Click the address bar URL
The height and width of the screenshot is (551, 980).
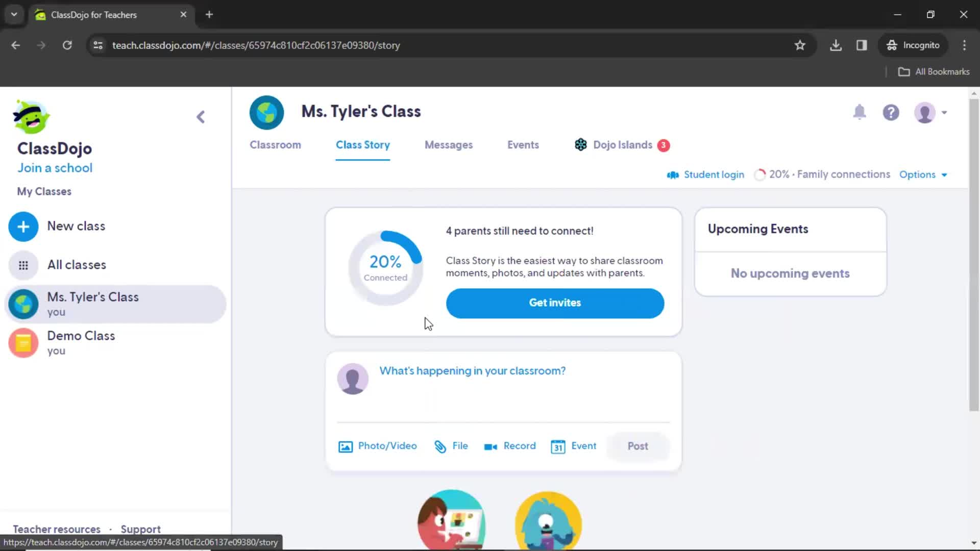coord(256,45)
